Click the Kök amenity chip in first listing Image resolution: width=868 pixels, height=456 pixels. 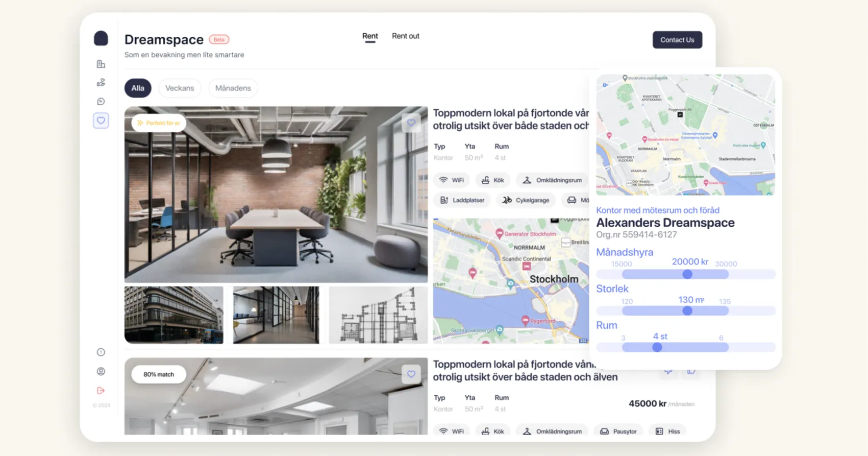pos(493,180)
